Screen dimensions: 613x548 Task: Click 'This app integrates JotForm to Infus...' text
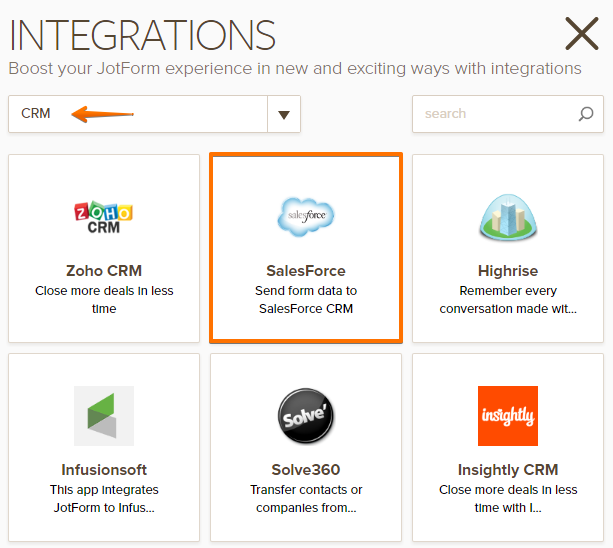click(x=104, y=499)
